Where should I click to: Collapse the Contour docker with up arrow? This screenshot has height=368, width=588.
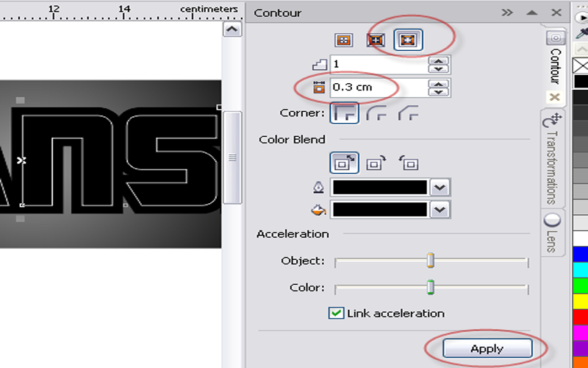click(x=531, y=13)
